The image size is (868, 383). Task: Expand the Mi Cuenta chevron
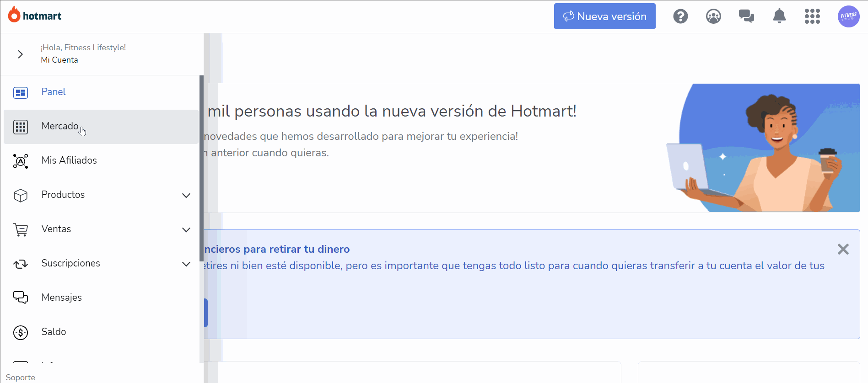tap(20, 54)
